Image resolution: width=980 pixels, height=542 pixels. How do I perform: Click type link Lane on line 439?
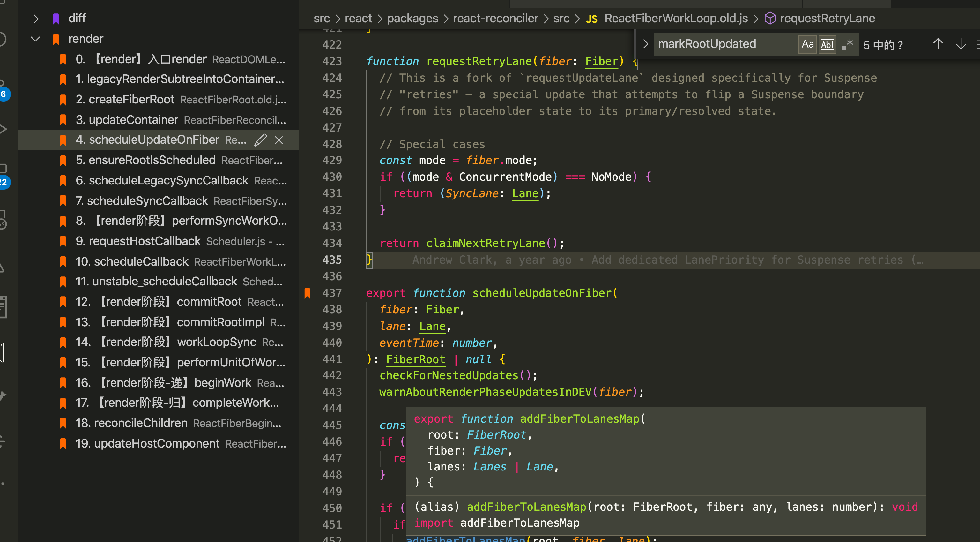(432, 326)
